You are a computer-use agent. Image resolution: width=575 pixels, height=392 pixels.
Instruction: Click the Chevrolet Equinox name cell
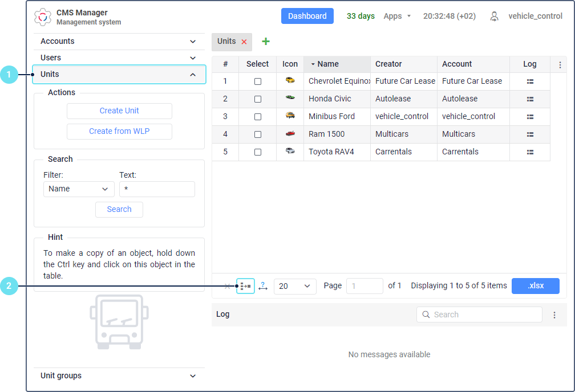tap(337, 81)
